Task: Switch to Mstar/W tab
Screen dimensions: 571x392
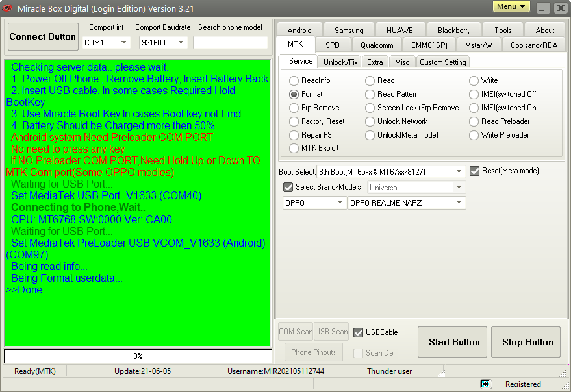Action: tap(478, 45)
